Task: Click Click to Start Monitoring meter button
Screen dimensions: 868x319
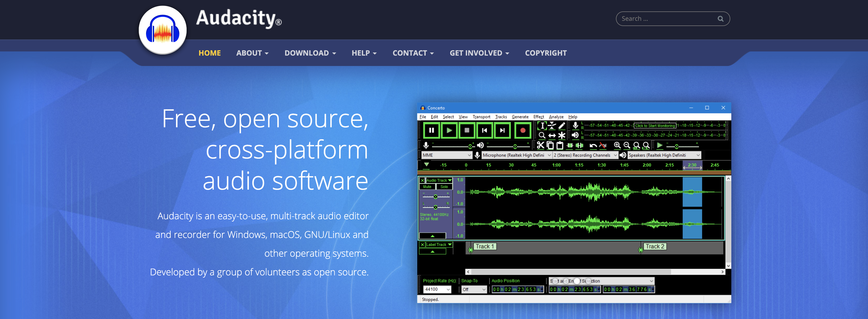Action: 655,126
